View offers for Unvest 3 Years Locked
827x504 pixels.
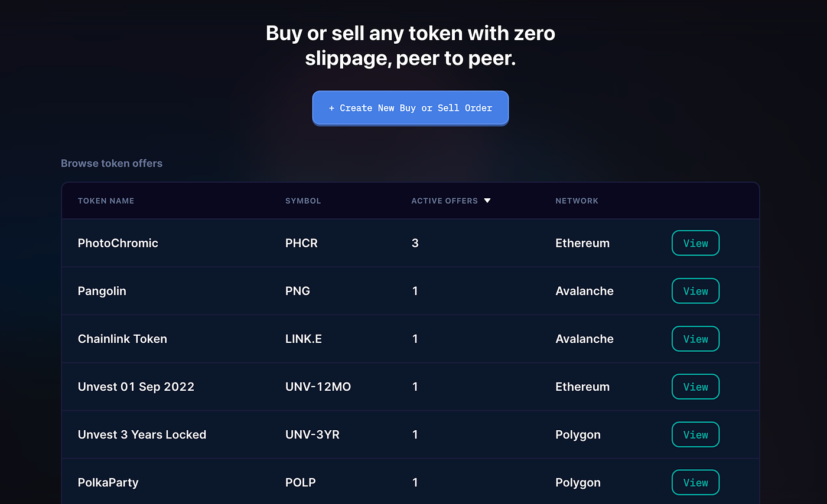tap(695, 434)
